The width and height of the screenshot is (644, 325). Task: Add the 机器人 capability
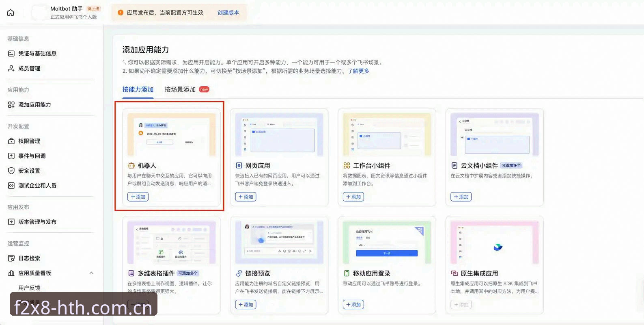coord(138,197)
